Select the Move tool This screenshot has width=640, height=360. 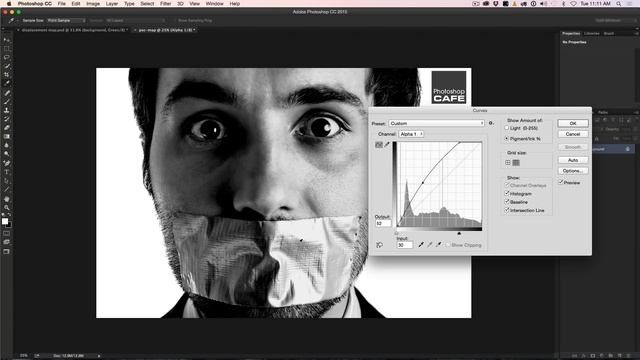7,40
